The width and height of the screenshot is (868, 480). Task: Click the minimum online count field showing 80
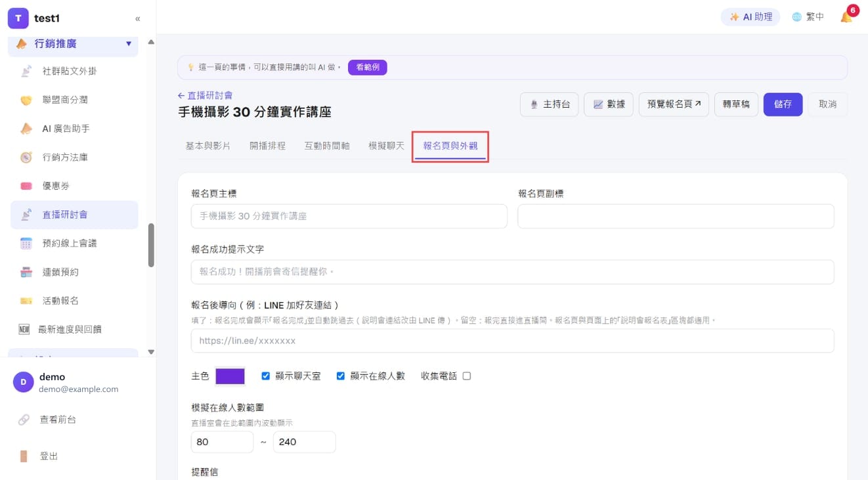pyautogui.click(x=222, y=442)
